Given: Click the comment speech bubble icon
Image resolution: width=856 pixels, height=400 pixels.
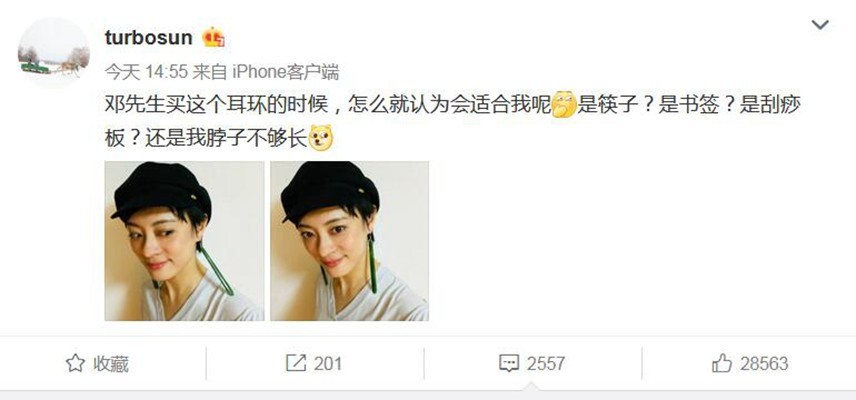Looking at the screenshot, I should click(509, 363).
